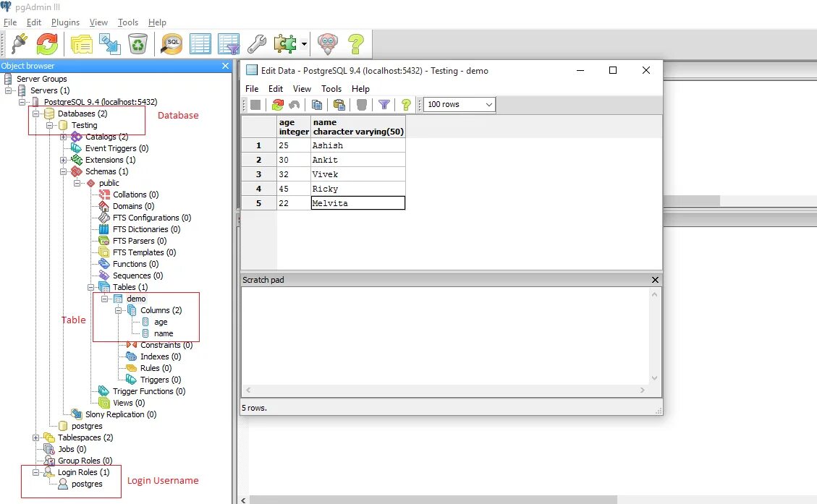Screen dimensions: 817x504
Task: Click inside the Scratch pad text area
Action: pyautogui.click(x=446, y=336)
